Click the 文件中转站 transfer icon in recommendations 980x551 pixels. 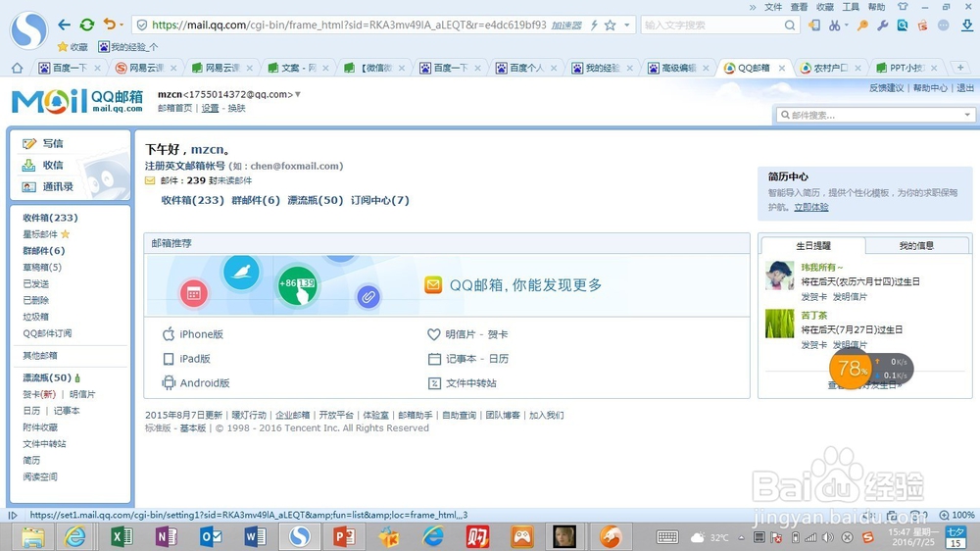(434, 383)
